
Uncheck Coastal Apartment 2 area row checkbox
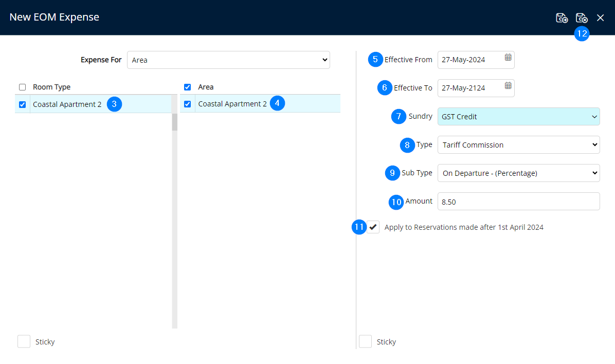tap(188, 104)
